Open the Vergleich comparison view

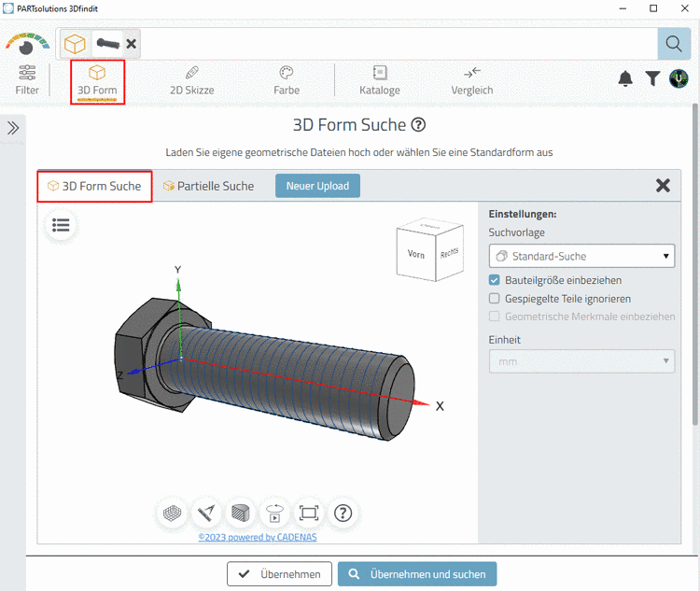point(472,81)
